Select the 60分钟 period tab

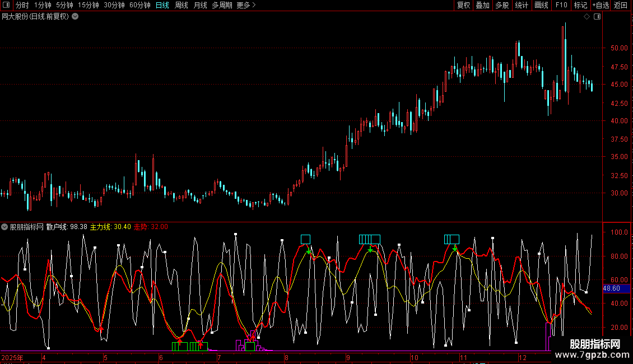pyautogui.click(x=139, y=5)
